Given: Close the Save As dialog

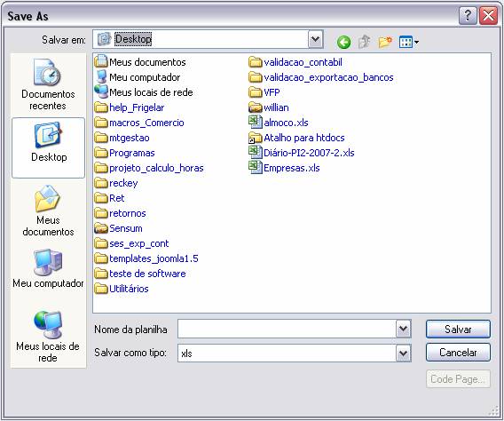Looking at the screenshot, I should [x=488, y=15].
